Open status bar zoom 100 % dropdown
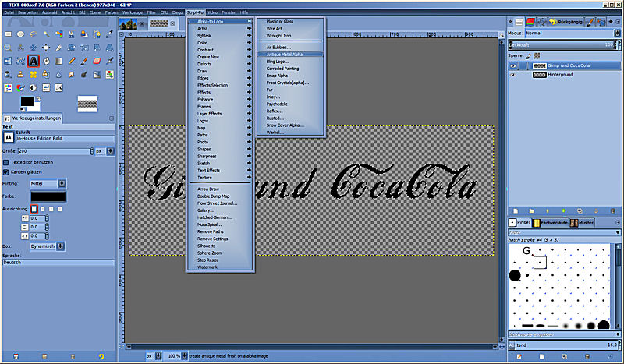 [176, 355]
